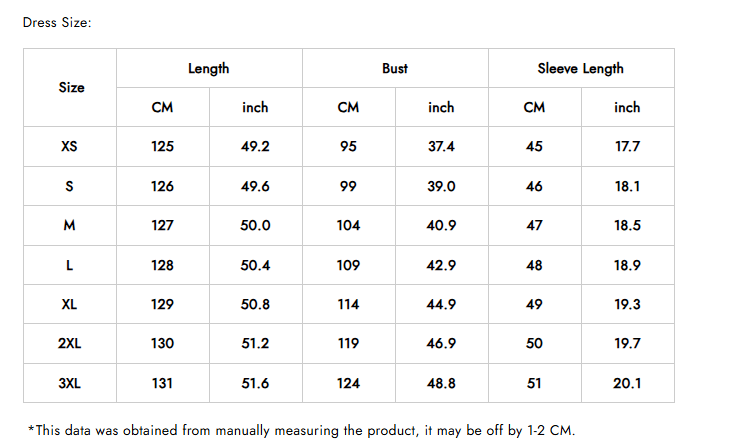Click the inch subheader under Sleeve Length
The image size is (752, 448).
click(x=627, y=107)
